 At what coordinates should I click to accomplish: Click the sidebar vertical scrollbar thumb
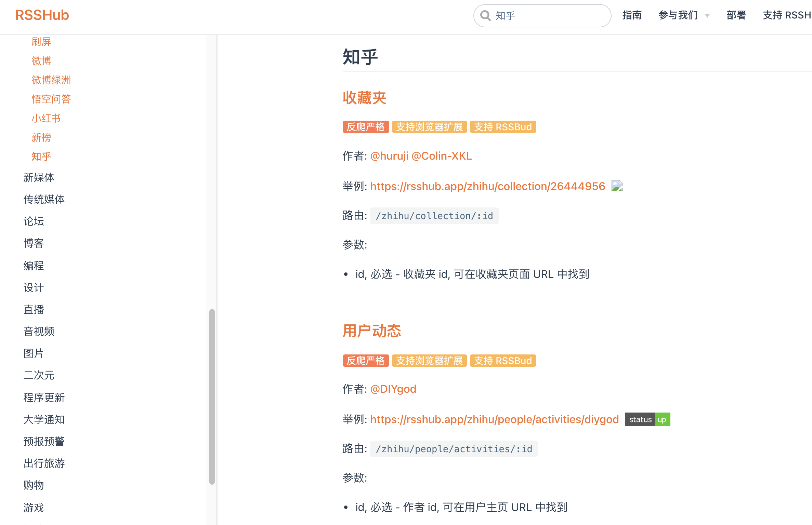pyautogui.click(x=212, y=396)
